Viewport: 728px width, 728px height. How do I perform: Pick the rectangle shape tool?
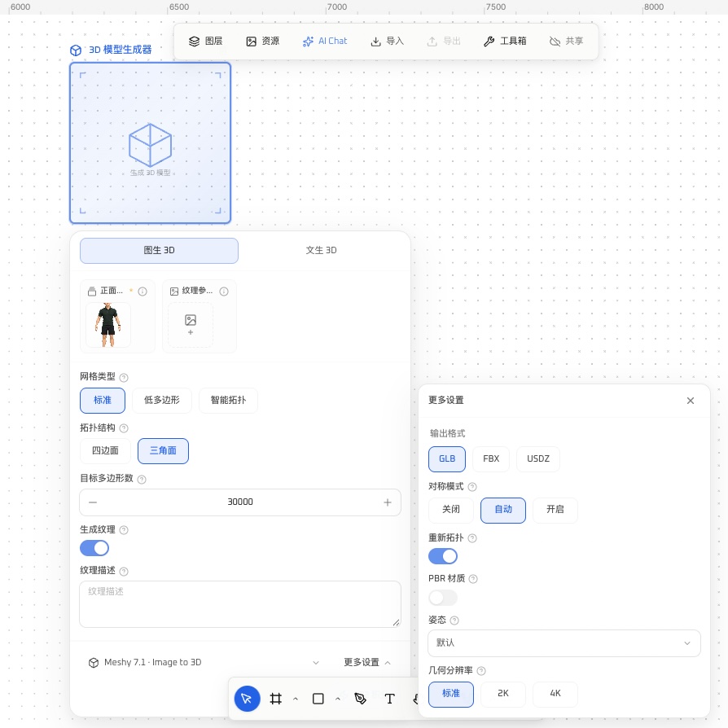318,699
